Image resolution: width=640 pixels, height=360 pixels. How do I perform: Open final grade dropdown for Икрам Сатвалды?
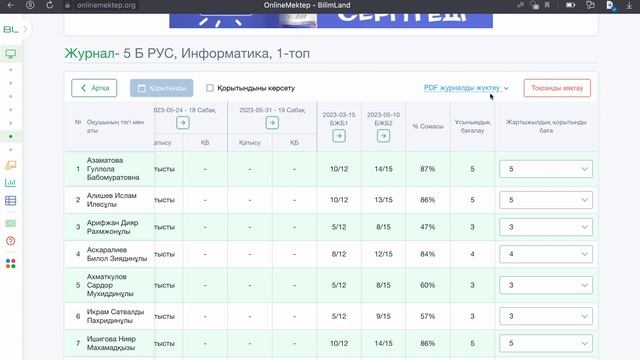pyautogui.click(x=546, y=316)
